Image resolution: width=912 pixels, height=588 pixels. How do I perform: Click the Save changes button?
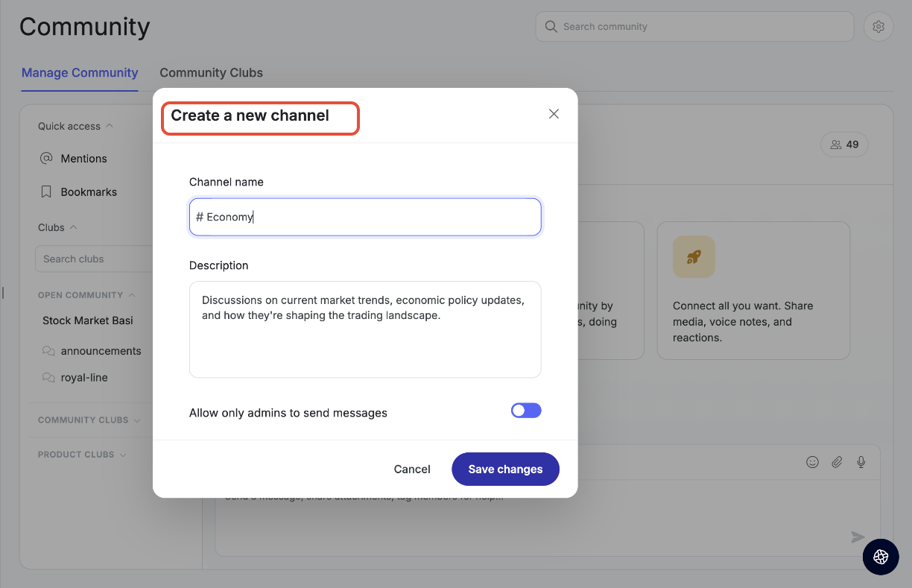point(505,469)
